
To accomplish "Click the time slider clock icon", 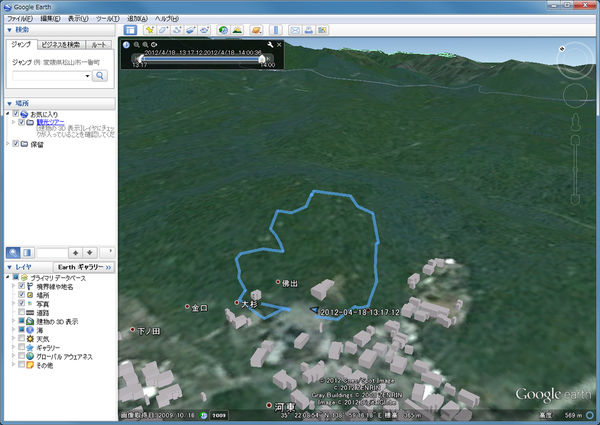I will [x=126, y=45].
